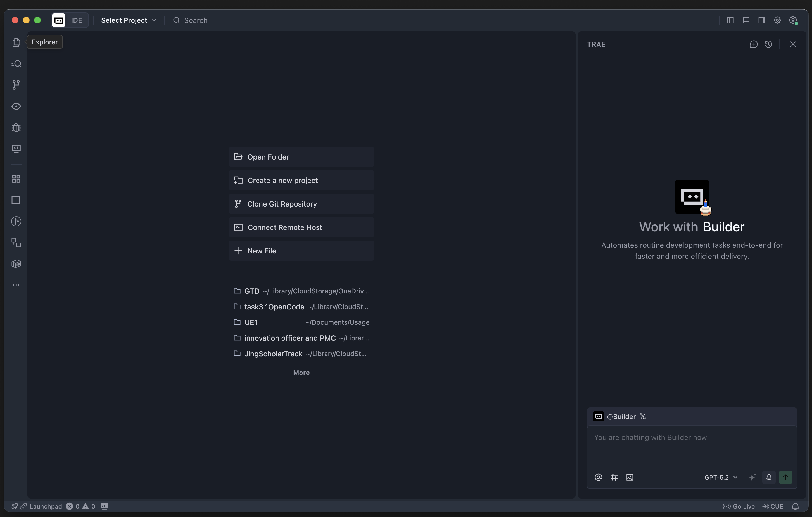Open the Source Control branch icon
This screenshot has width=812, height=517.
point(16,85)
